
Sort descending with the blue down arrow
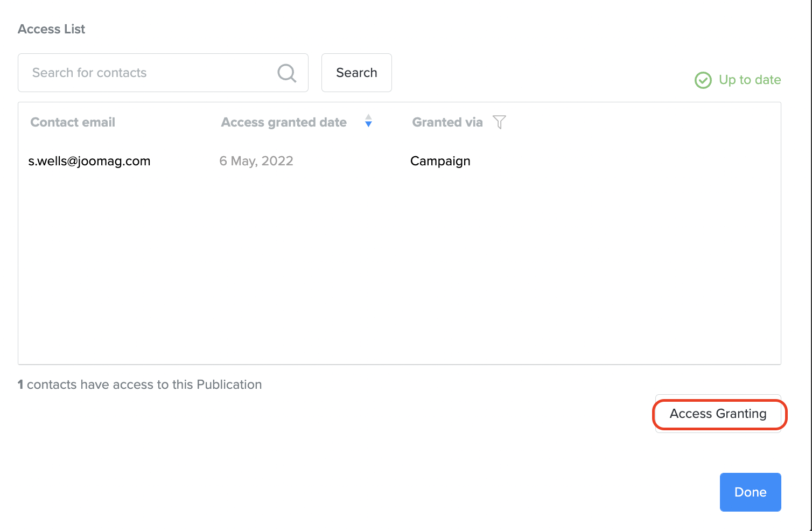(x=368, y=124)
